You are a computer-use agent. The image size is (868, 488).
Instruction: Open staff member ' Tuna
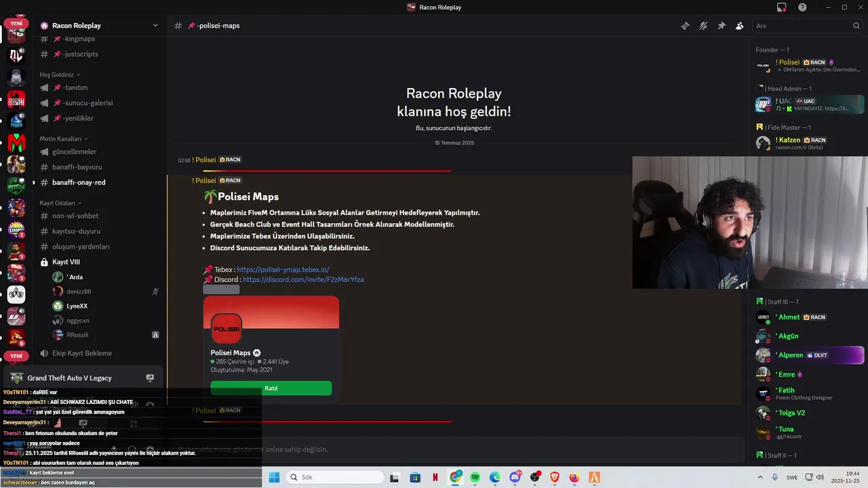click(809, 432)
